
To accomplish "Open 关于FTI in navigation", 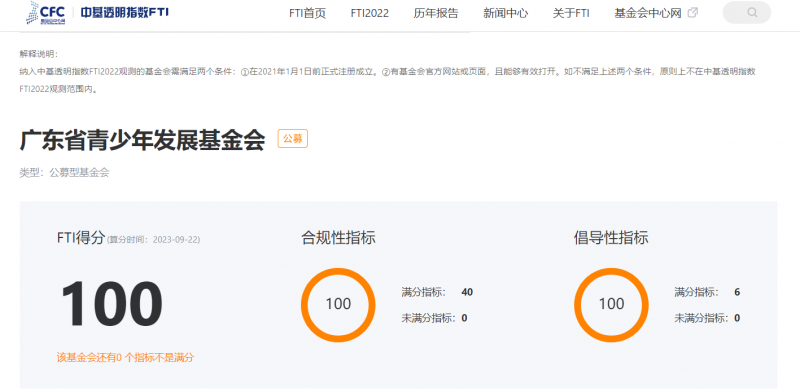I will pyautogui.click(x=571, y=13).
